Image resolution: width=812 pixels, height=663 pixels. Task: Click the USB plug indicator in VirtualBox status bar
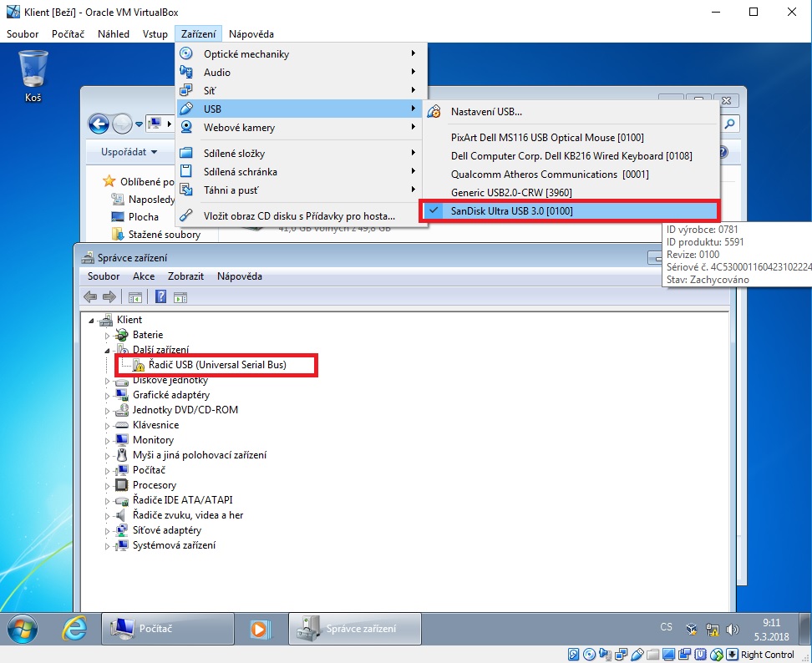pos(637,655)
